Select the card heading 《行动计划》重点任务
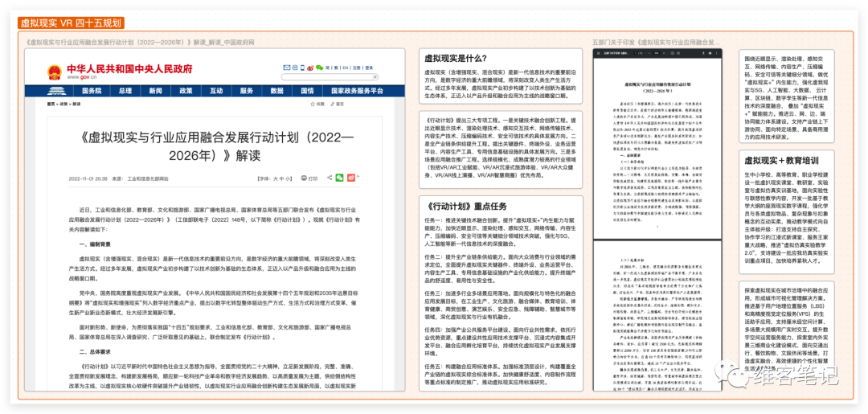Viewport: 868px width, 414px height. tap(465, 207)
